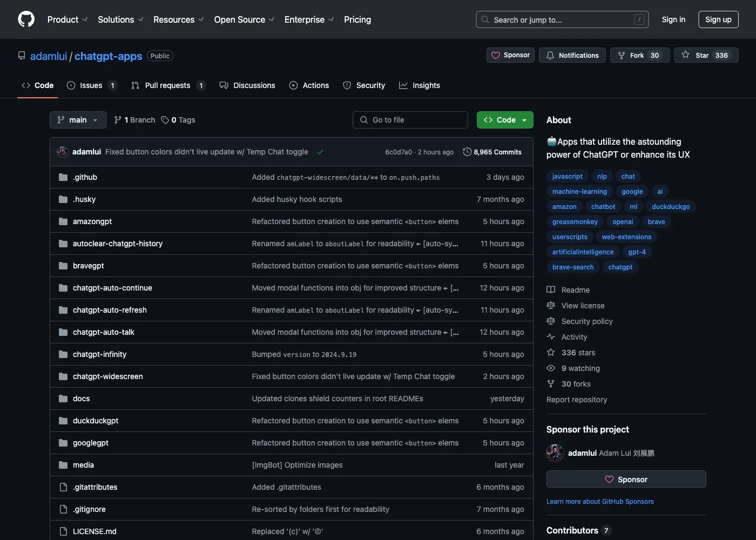Switch to the Issues tab

92,85
